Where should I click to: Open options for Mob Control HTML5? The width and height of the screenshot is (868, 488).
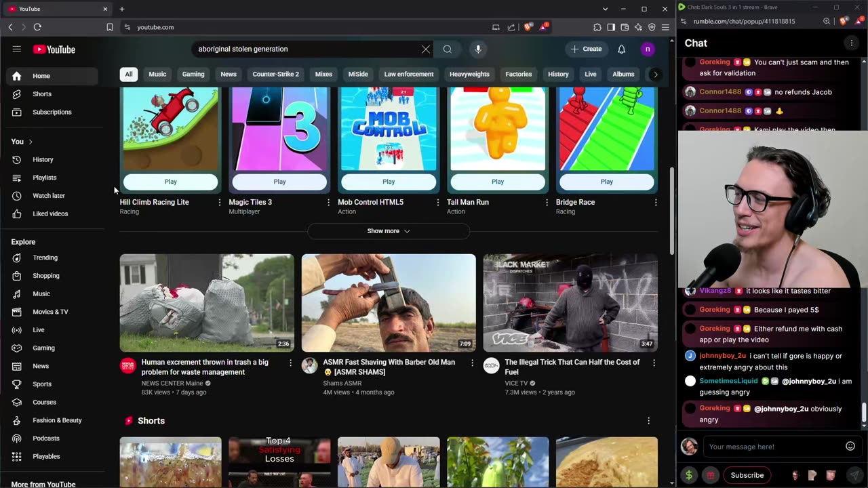437,202
